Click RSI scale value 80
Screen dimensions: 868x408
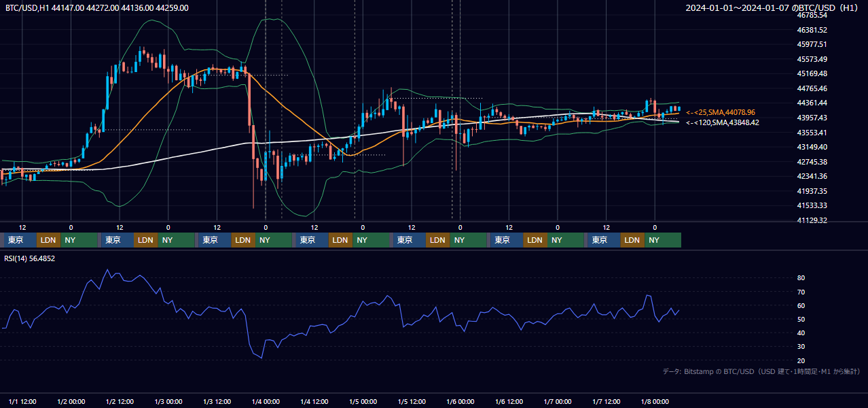801,278
